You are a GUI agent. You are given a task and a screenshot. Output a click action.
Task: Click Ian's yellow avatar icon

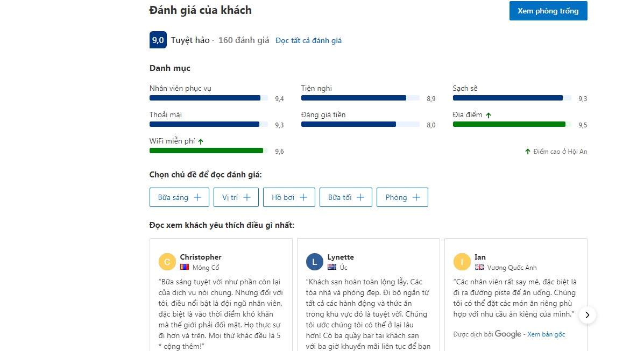coord(462,262)
